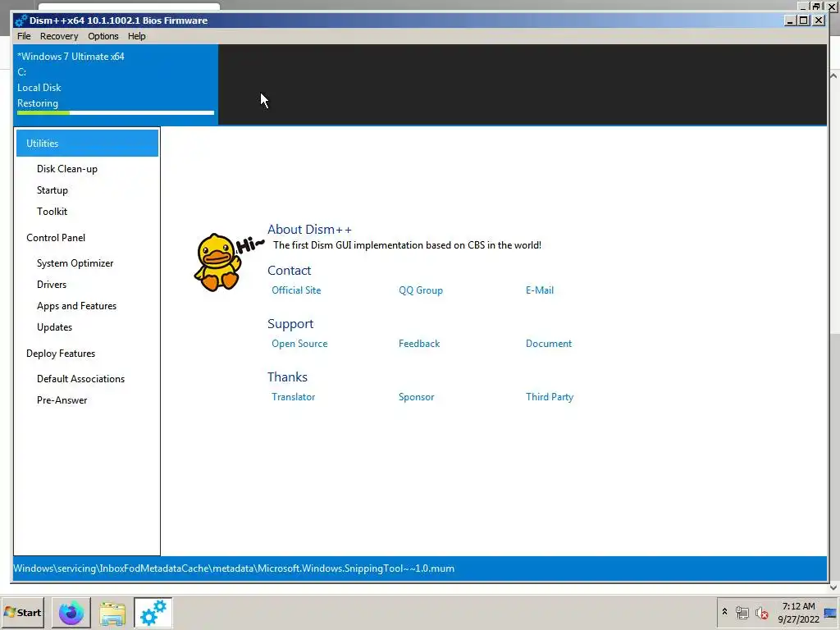Show hidden tray icons arrow
This screenshot has height=630, width=840.
[x=725, y=612]
